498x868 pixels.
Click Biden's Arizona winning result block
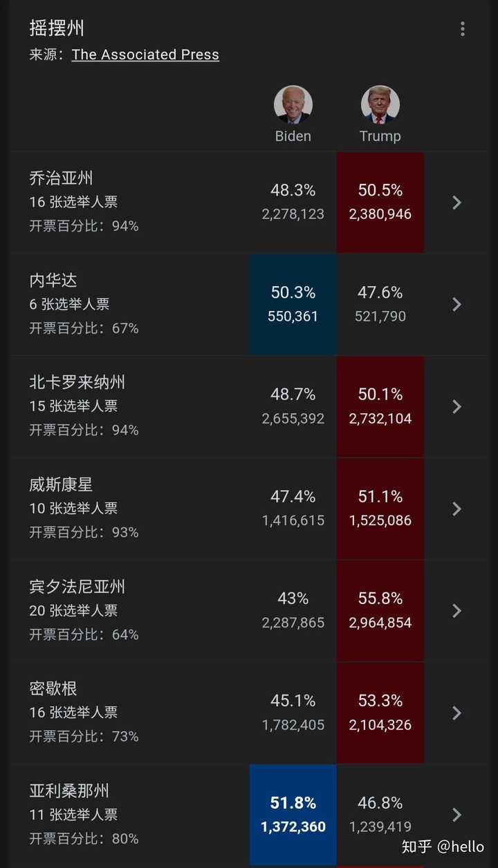click(293, 814)
